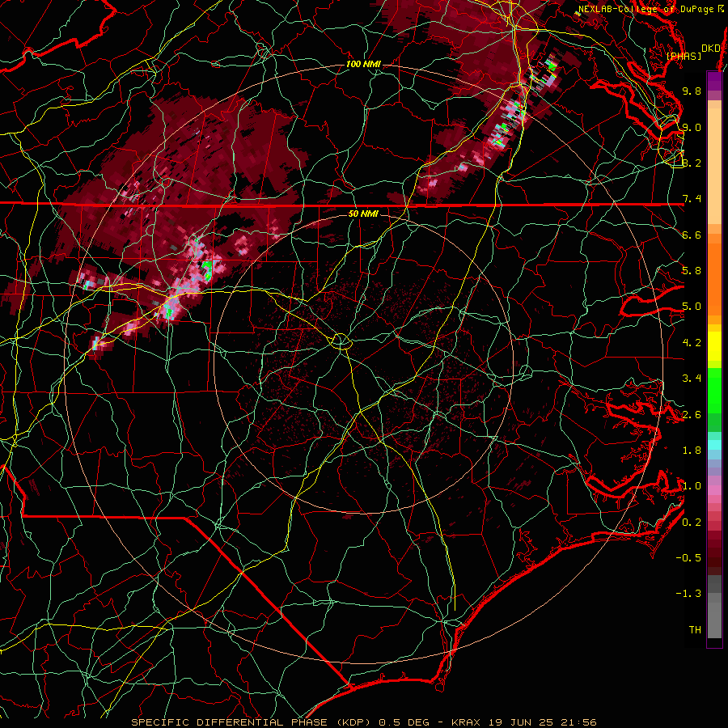The height and width of the screenshot is (728, 728).
Task: Click the 19 JUN 25 21:56 timestamp
Action: [542, 722]
